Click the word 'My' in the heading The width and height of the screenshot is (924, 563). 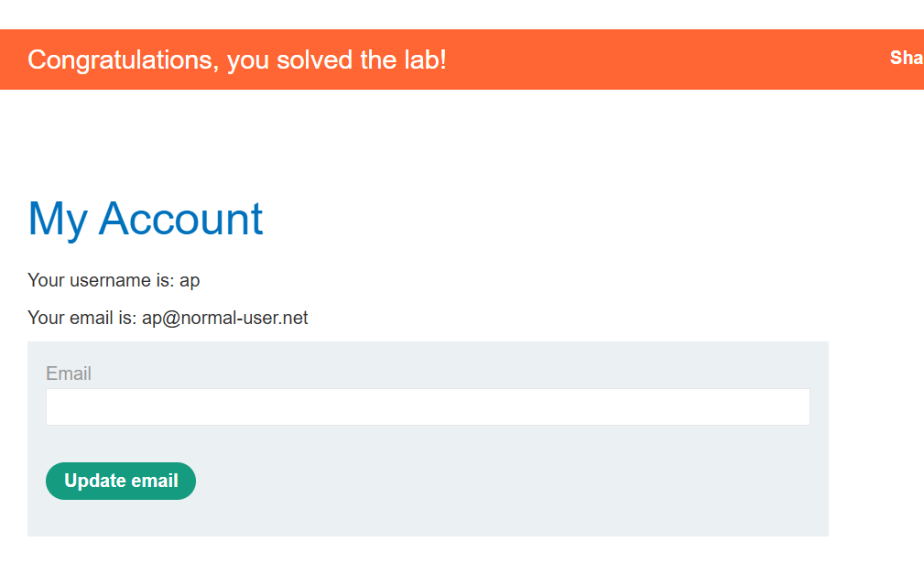58,221
